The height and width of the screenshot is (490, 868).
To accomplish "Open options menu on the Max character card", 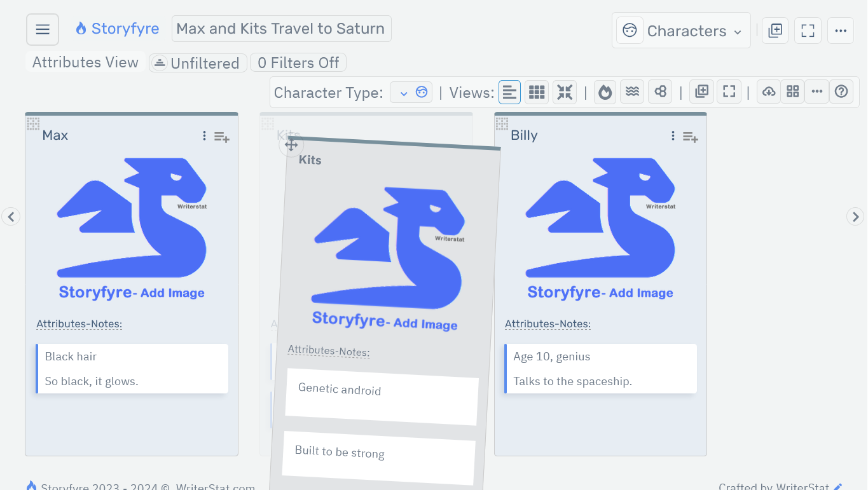I will click(x=204, y=135).
